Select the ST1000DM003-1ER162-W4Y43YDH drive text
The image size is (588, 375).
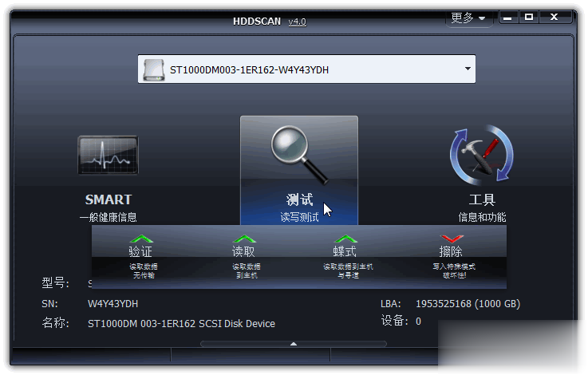click(x=249, y=70)
